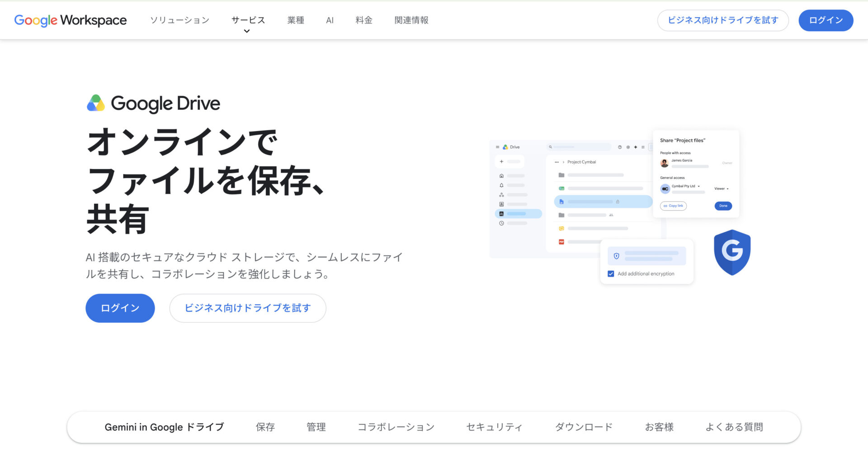Click hero ビジネス向けドライブを試す button

(248, 308)
